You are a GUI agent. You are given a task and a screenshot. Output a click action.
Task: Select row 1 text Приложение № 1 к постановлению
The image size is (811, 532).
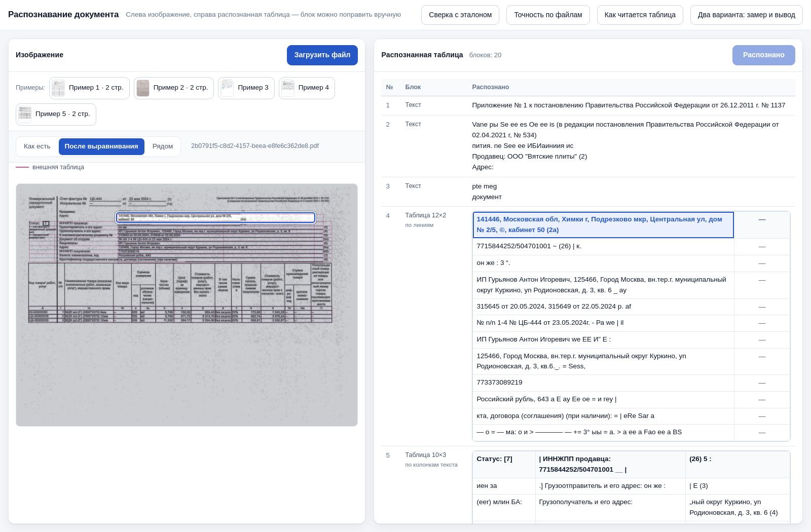[x=629, y=105]
